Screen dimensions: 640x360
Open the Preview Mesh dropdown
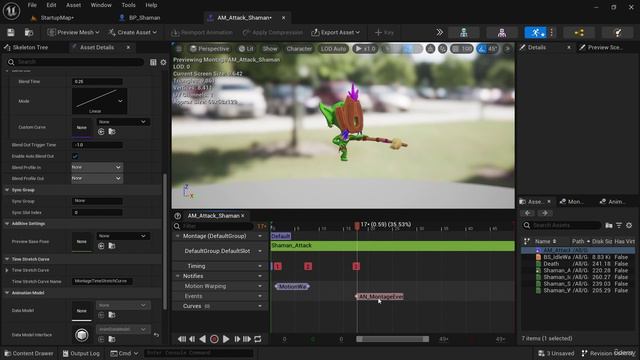(73, 32)
